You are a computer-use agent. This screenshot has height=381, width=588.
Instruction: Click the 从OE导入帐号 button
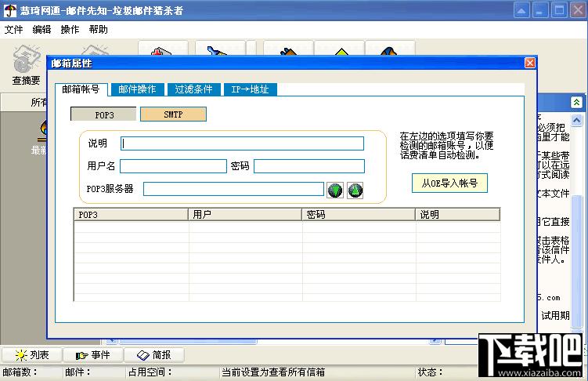click(x=449, y=183)
